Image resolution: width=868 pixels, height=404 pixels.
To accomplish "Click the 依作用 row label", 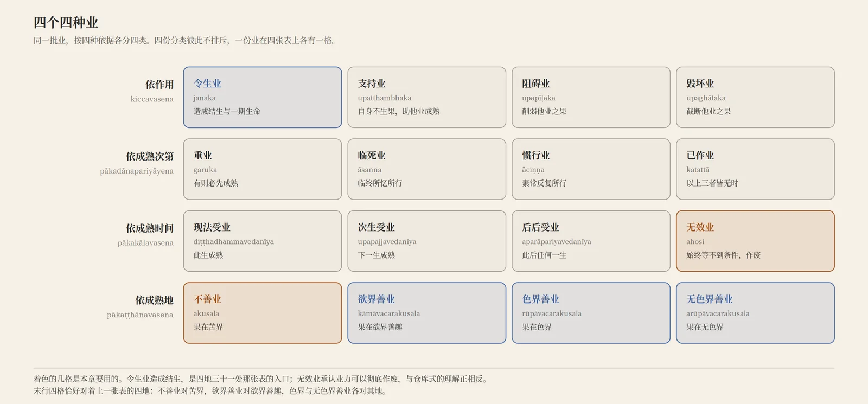I will click(159, 85).
